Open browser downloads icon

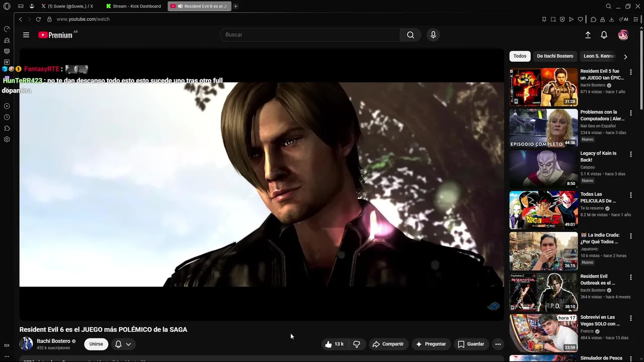coord(611,19)
